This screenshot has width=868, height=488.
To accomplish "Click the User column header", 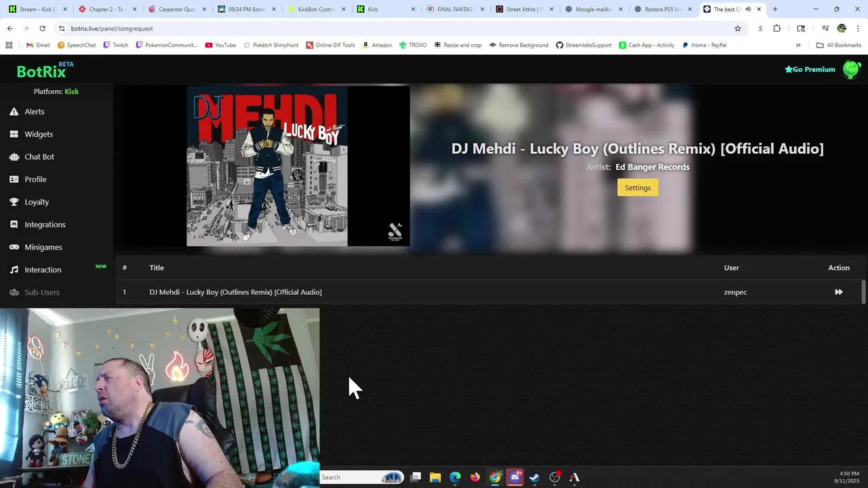I will pos(731,268).
